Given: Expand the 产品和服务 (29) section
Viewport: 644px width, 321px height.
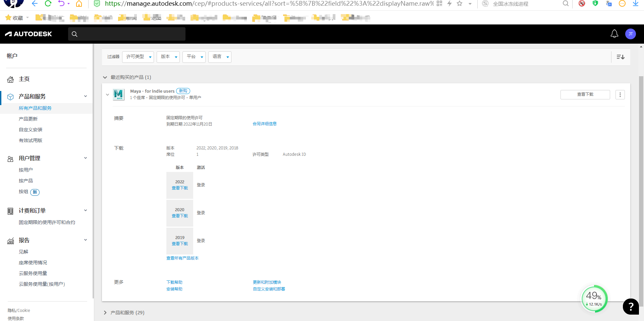Looking at the screenshot, I should tap(105, 313).
